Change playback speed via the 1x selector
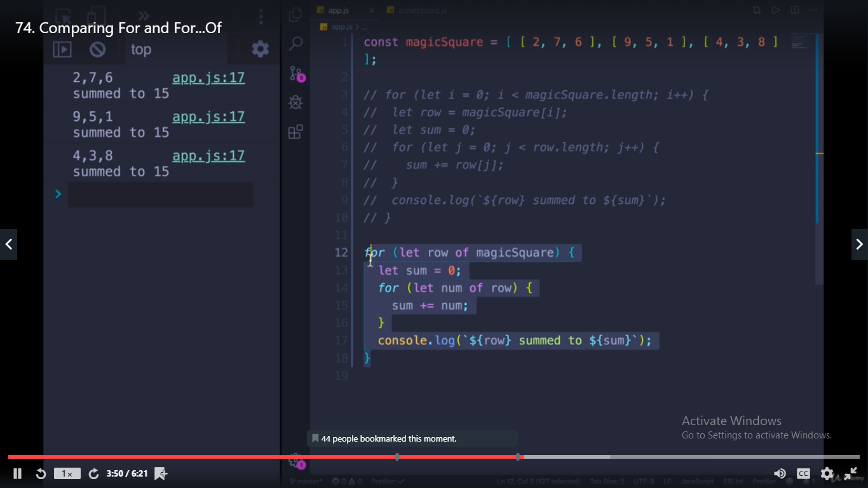 69,473
